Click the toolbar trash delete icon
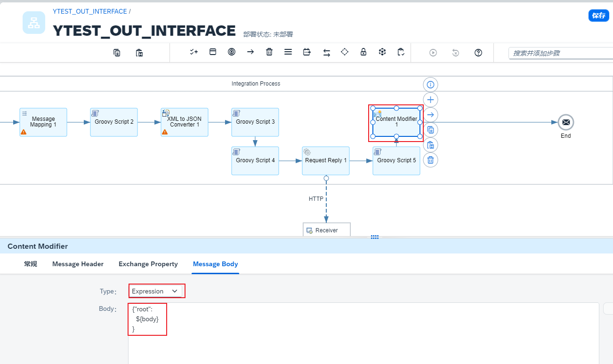Screen dimensions: 613x364 [269, 52]
